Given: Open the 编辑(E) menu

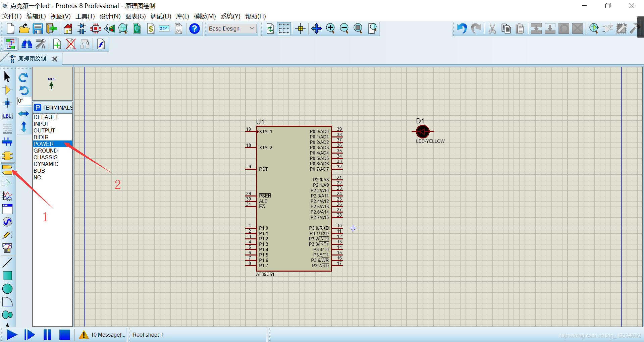Looking at the screenshot, I should 36,16.
